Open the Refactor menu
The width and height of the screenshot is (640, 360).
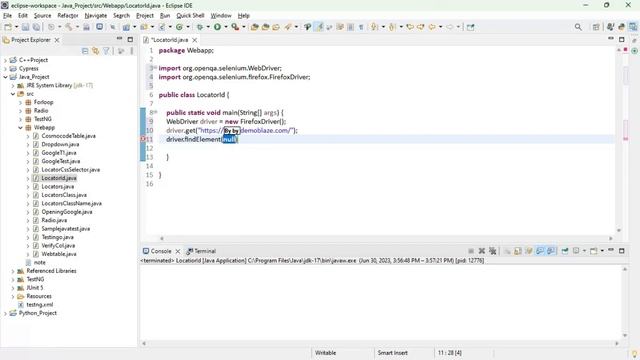(68, 16)
